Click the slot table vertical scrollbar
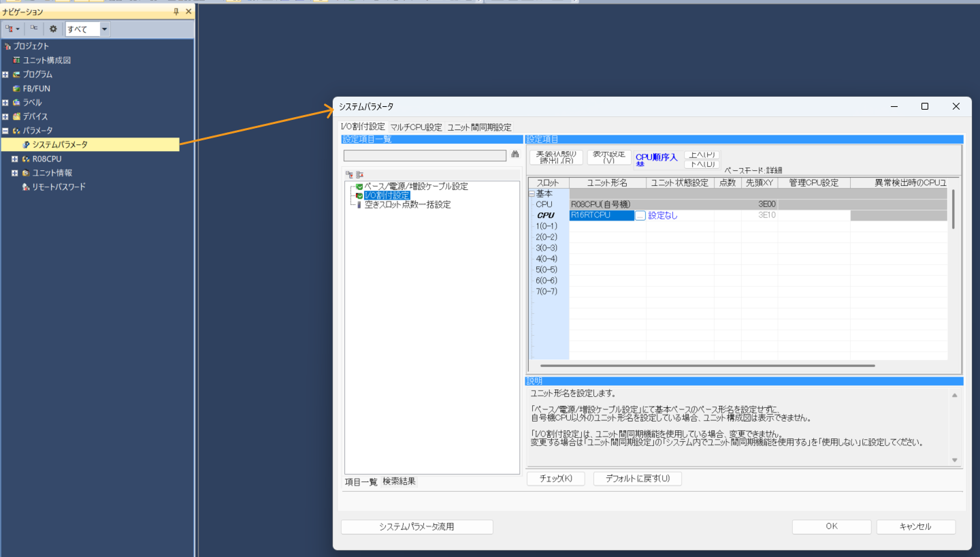The image size is (980, 557). 953,209
